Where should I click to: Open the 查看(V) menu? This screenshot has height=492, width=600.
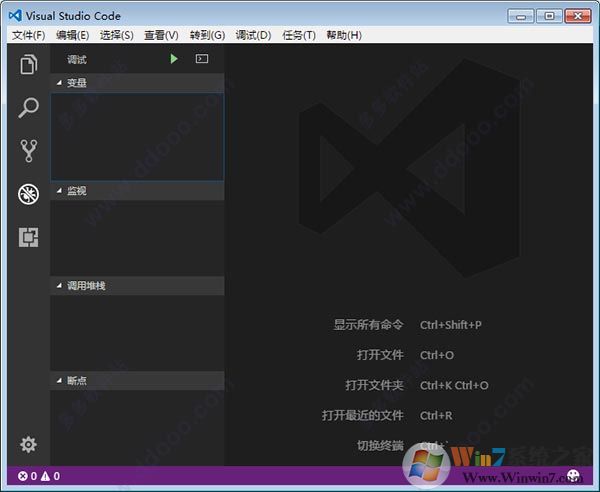(161, 36)
